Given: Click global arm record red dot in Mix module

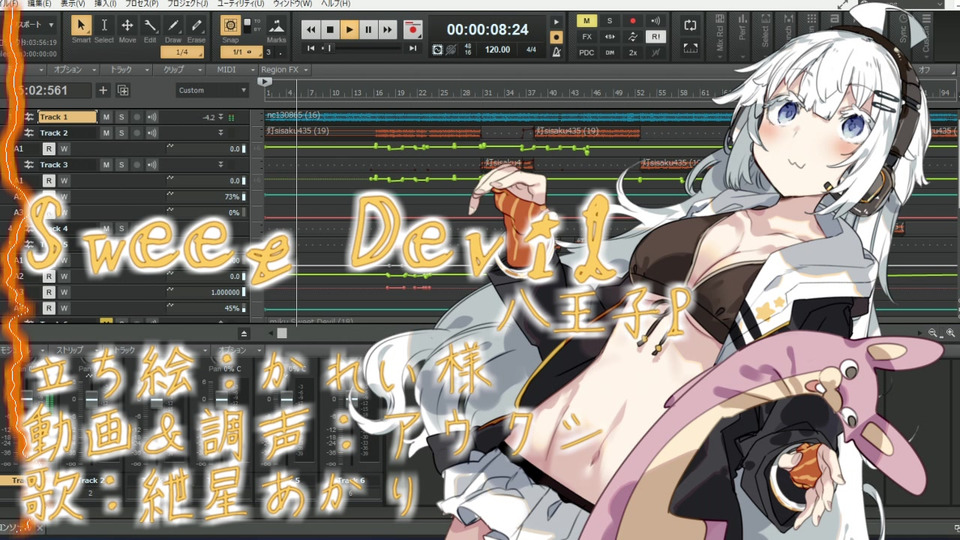Looking at the screenshot, I should pos(632,21).
